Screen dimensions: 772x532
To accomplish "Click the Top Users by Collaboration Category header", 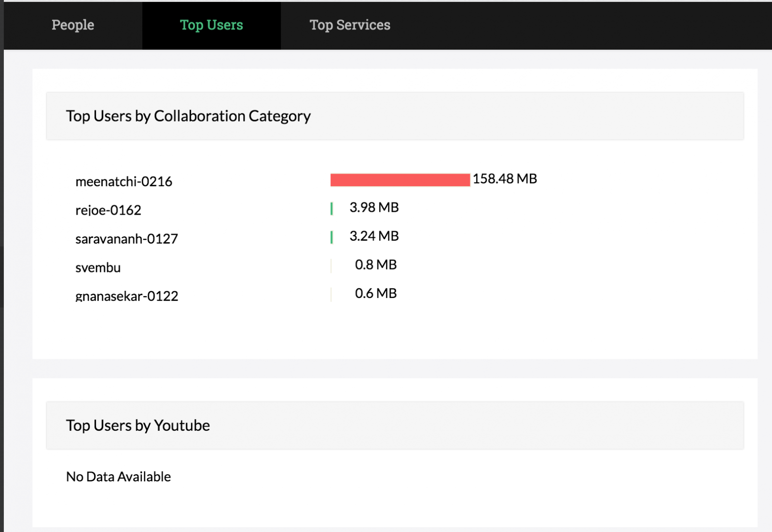I will [189, 116].
